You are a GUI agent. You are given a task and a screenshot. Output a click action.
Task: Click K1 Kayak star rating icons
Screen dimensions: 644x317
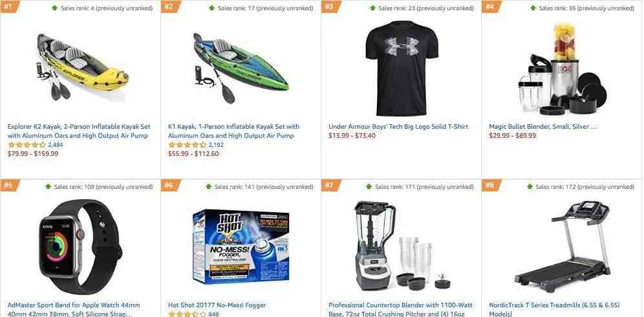pos(188,145)
